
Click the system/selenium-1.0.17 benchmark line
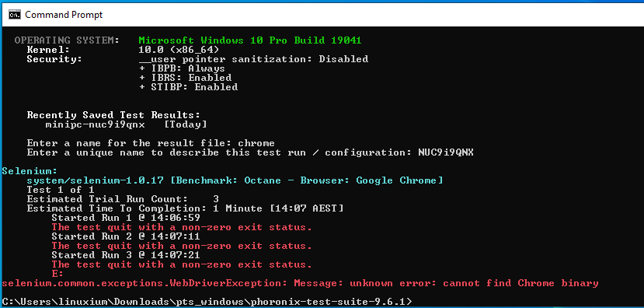235,180
